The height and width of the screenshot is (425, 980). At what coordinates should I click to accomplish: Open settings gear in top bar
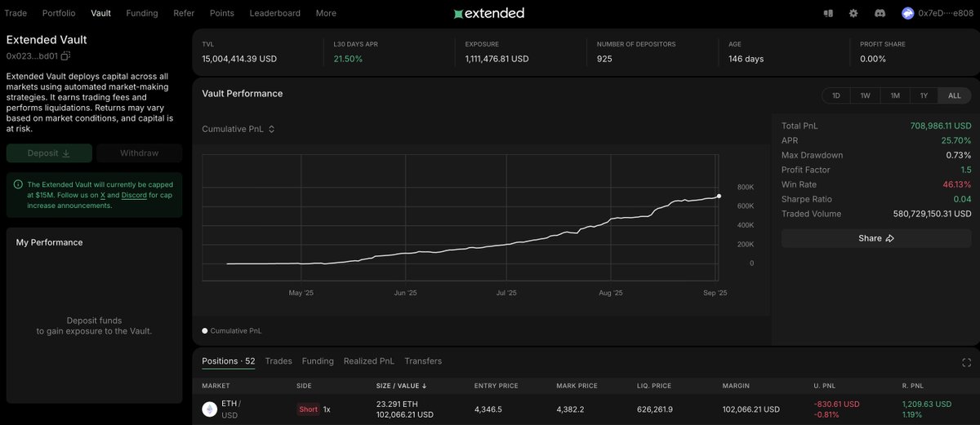point(853,13)
